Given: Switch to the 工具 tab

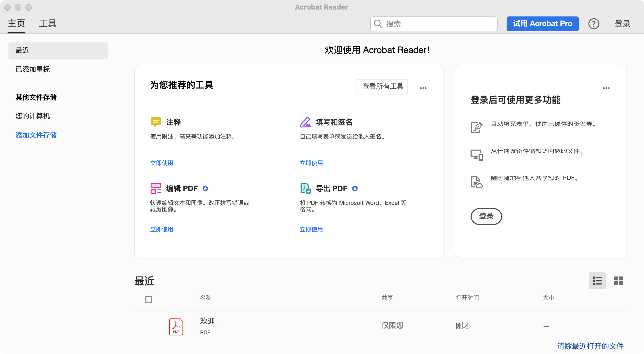Looking at the screenshot, I should click(x=48, y=24).
